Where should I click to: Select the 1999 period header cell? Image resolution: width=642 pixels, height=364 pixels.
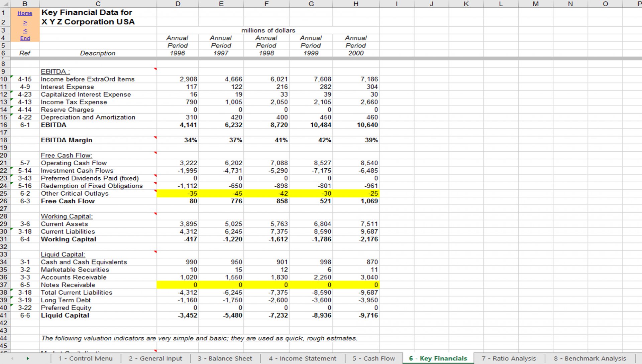pos(311,53)
